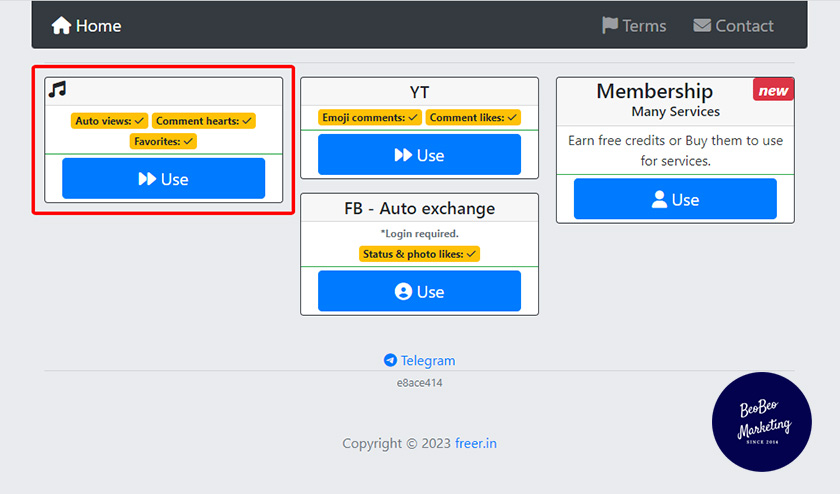840x494 pixels.
Task: Click the Home house icon
Action: click(61, 26)
